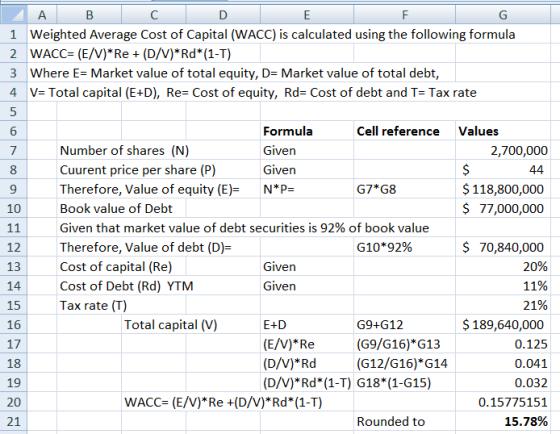
Task: Click 'Cost of Debt (Rd) YTM' label
Action: pyautogui.click(x=126, y=286)
